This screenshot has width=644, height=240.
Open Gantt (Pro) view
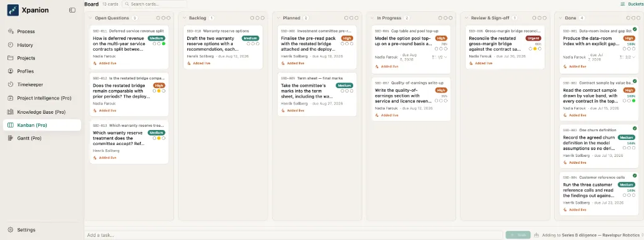click(x=41, y=138)
